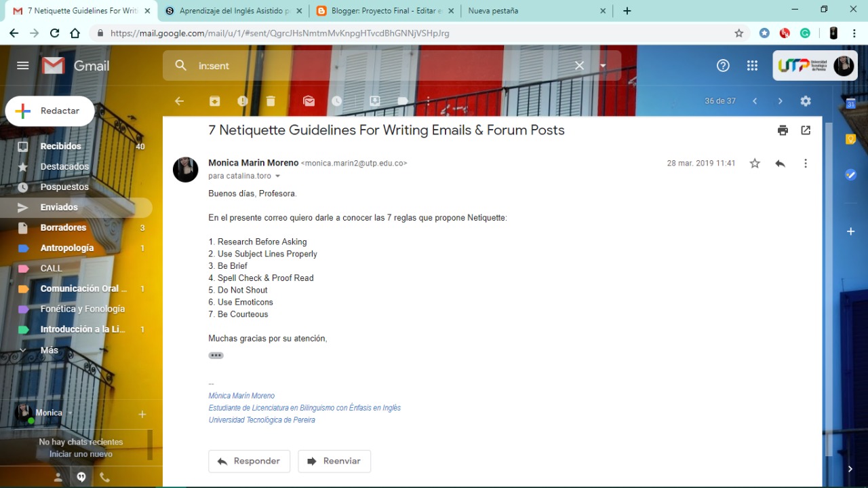868x488 pixels.
Task: Snooze this email with the clock icon
Action: 336,100
